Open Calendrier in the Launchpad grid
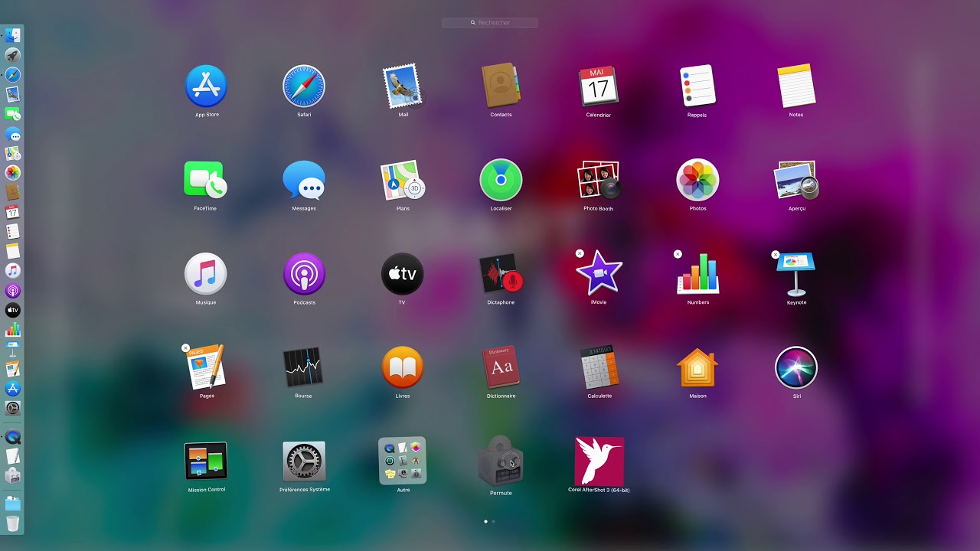The height and width of the screenshot is (551, 980). coord(599,86)
